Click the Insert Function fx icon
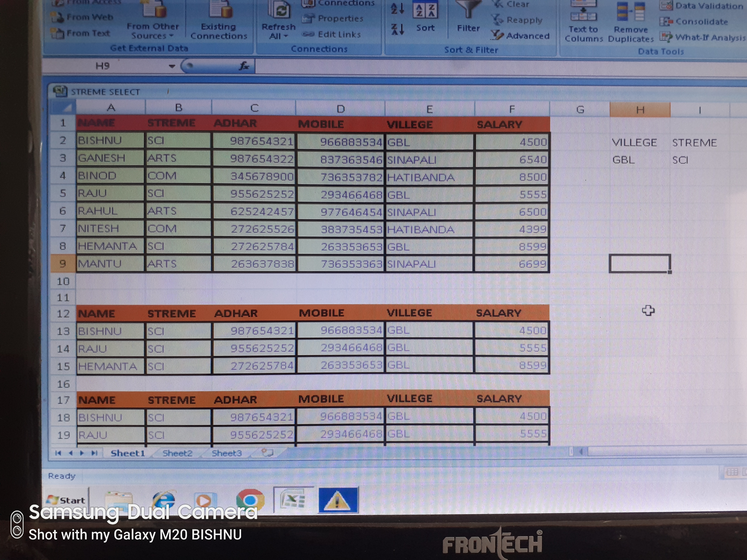The image size is (747, 560). pos(244,66)
